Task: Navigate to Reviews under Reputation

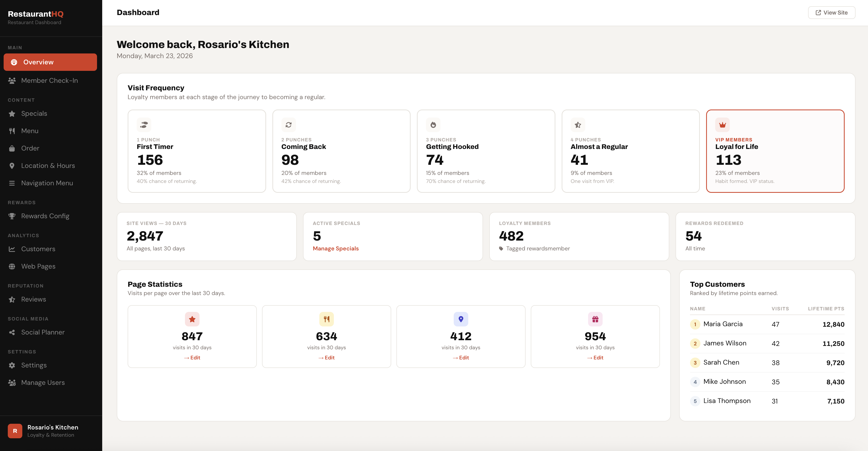Action: coord(33,299)
